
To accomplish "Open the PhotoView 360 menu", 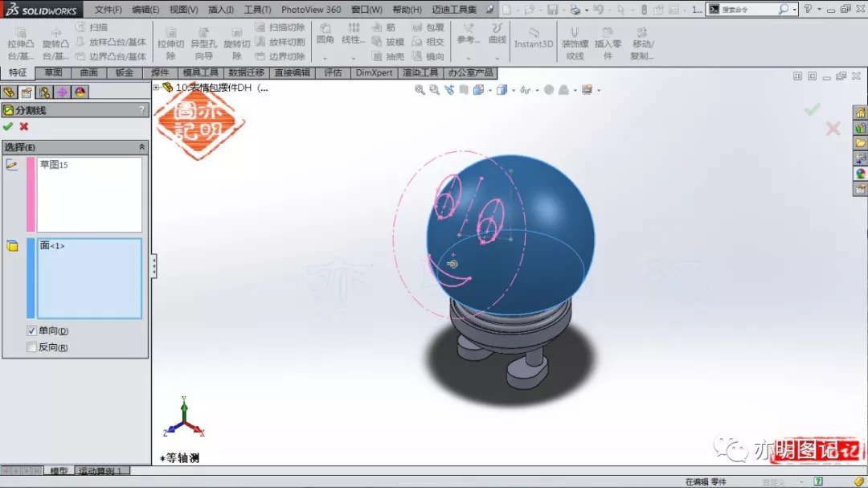I will [x=311, y=10].
